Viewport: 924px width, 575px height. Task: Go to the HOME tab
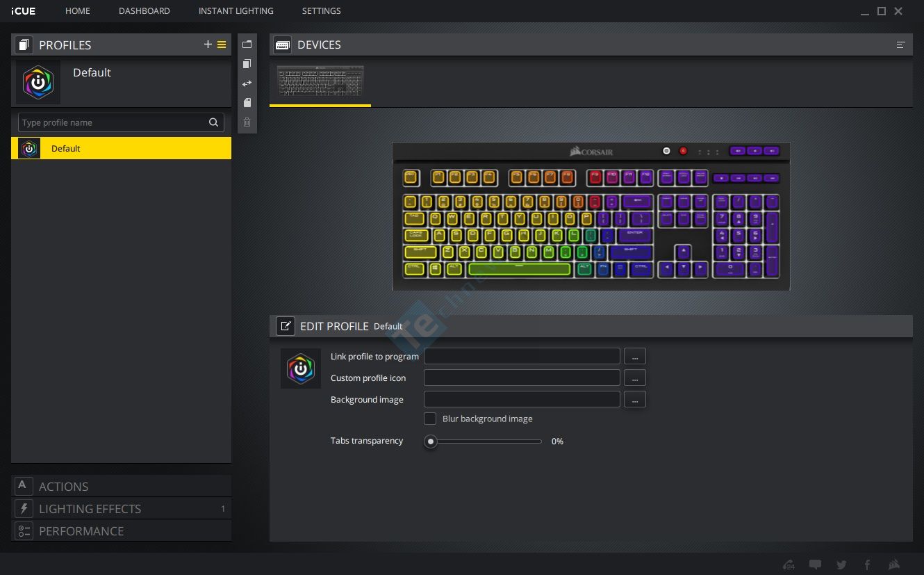78,11
